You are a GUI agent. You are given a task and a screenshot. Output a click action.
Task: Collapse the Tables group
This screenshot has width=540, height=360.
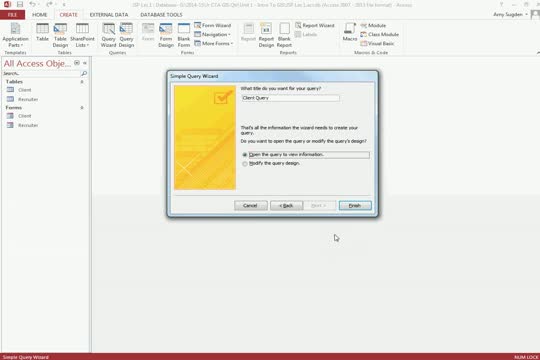click(82, 82)
